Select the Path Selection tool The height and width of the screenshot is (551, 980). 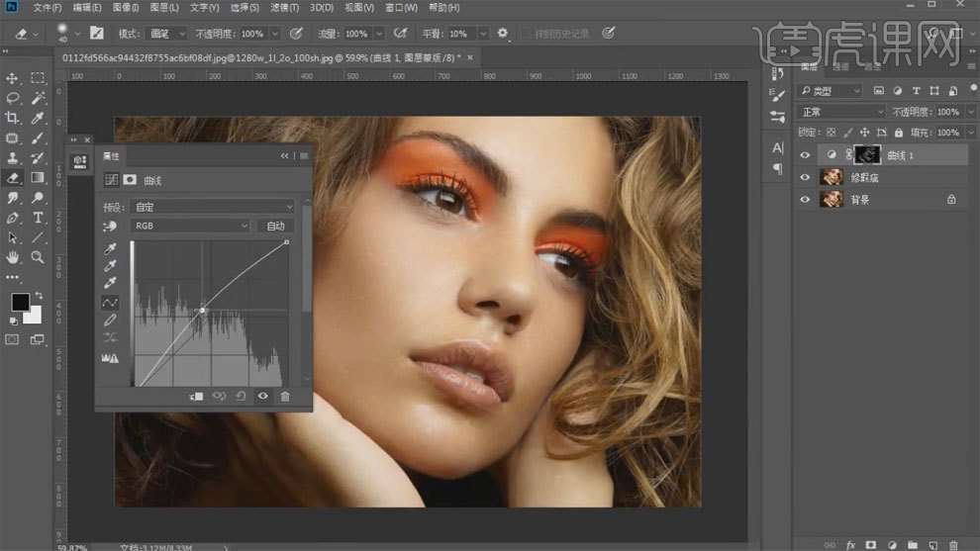point(12,238)
